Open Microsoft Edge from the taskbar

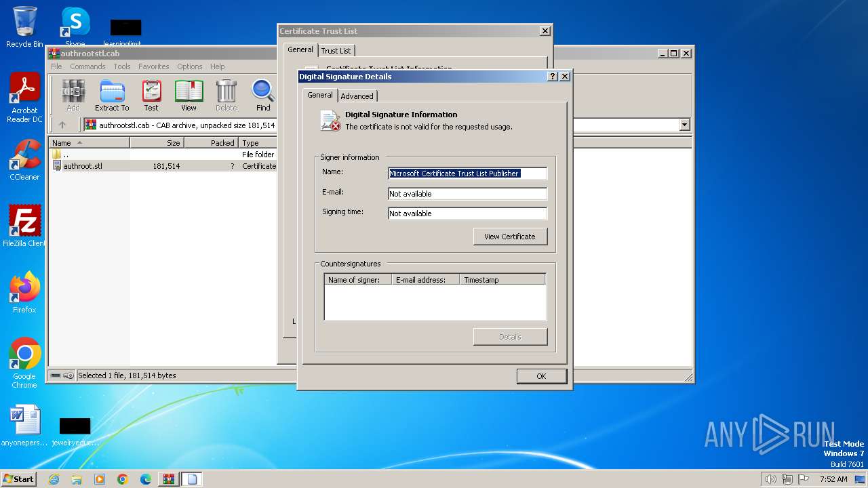[146, 479]
